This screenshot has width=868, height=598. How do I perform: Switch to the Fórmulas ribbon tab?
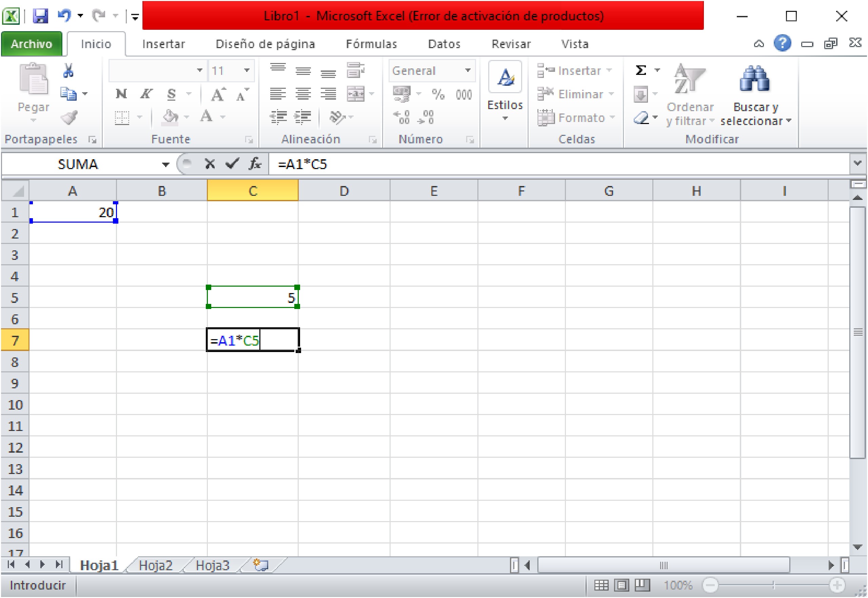(x=372, y=44)
